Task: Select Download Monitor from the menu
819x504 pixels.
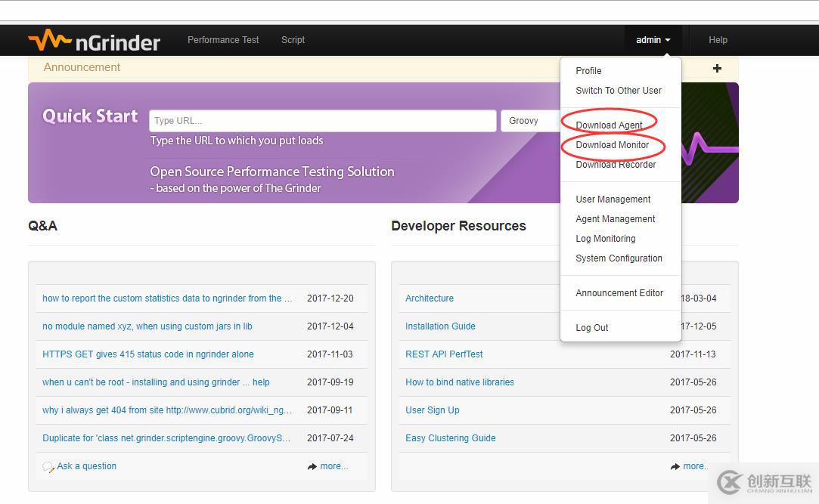Action: (x=612, y=145)
